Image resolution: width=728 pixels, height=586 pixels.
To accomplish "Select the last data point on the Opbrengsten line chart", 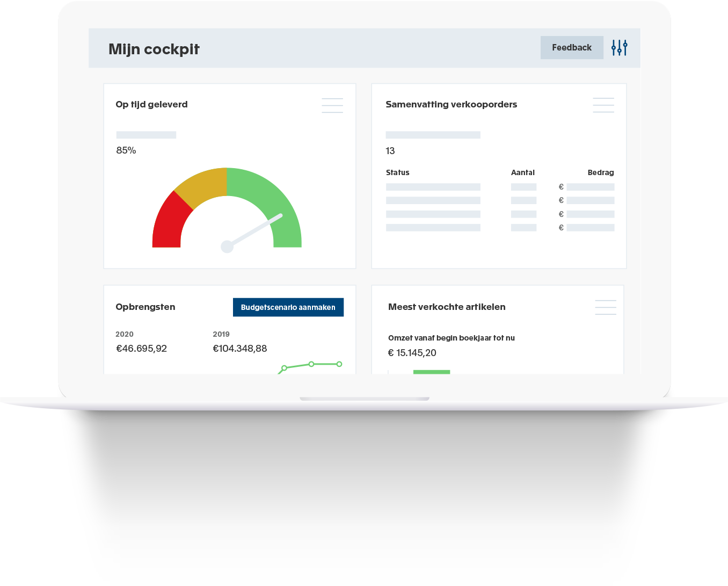I will point(339,365).
